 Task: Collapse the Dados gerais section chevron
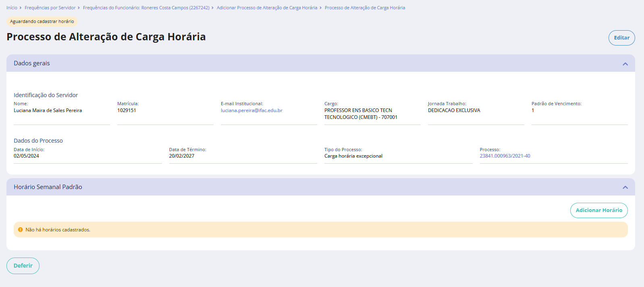tap(625, 64)
